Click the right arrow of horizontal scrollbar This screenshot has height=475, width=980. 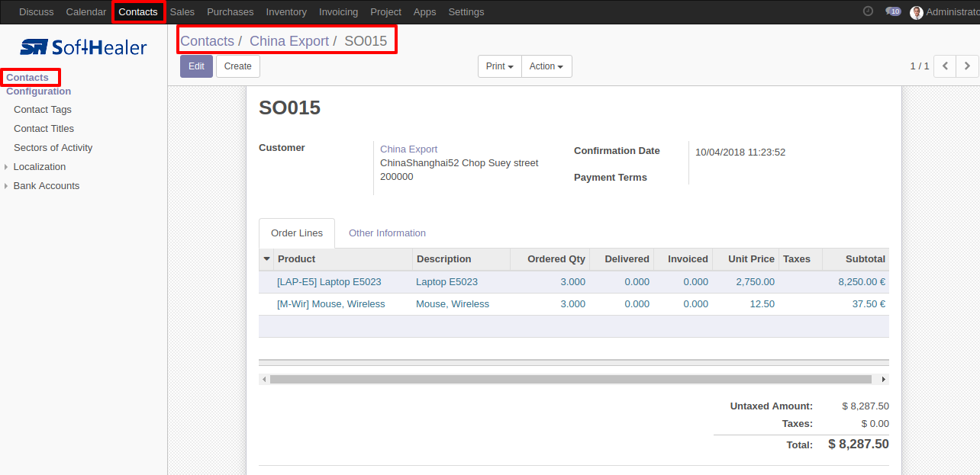(x=884, y=379)
